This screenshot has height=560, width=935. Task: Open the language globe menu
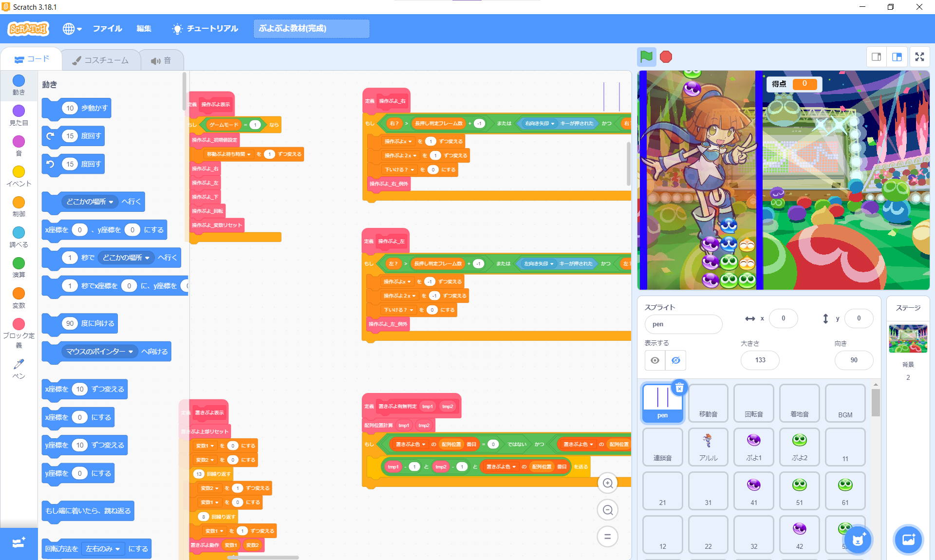coord(72,29)
